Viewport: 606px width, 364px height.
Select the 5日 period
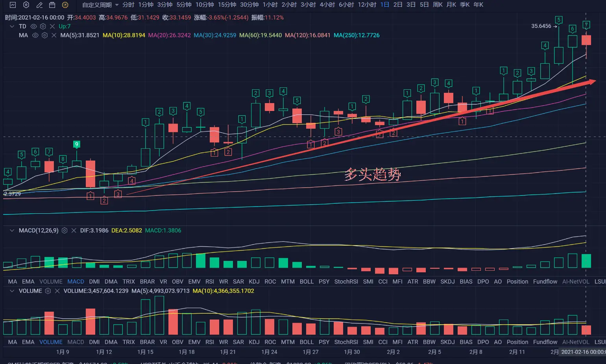(424, 5)
